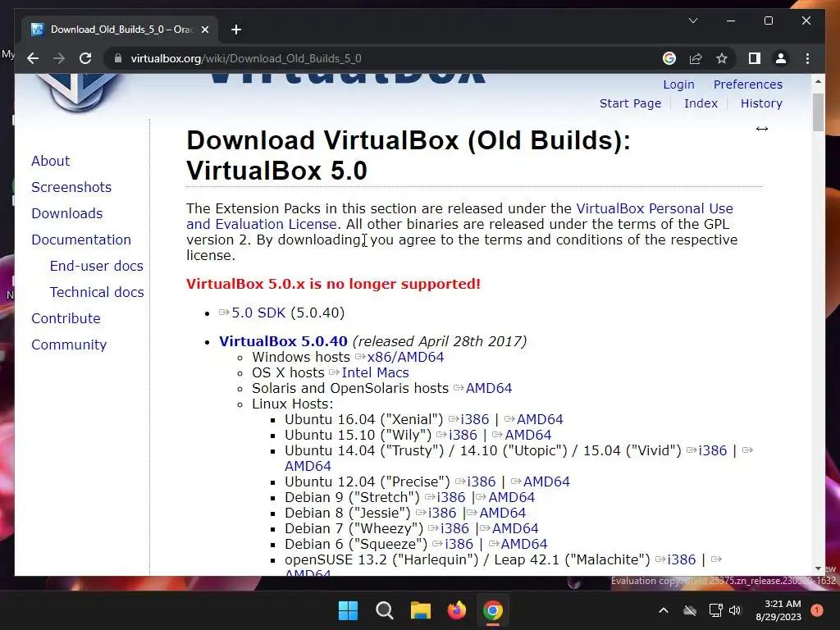Viewport: 840px width, 630px height.
Task: Open About in the sidebar
Action: click(50, 161)
